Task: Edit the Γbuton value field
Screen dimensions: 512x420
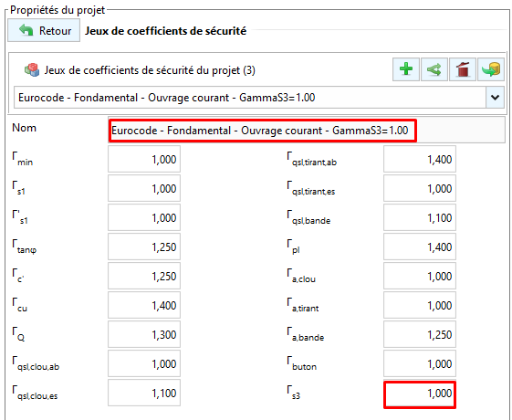Action: point(420,363)
